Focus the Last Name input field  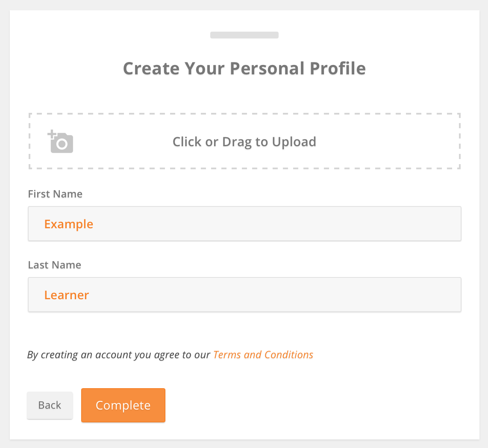click(244, 295)
